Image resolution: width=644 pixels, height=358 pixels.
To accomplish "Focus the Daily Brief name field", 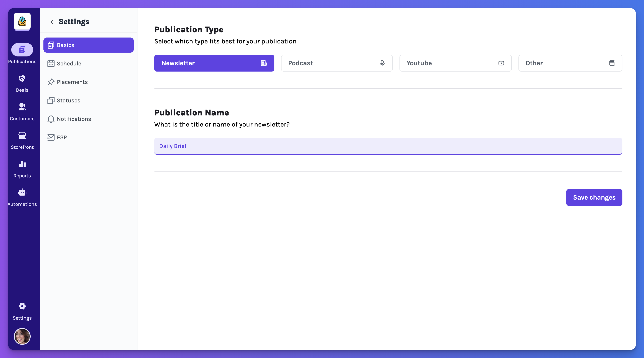I will [388, 146].
